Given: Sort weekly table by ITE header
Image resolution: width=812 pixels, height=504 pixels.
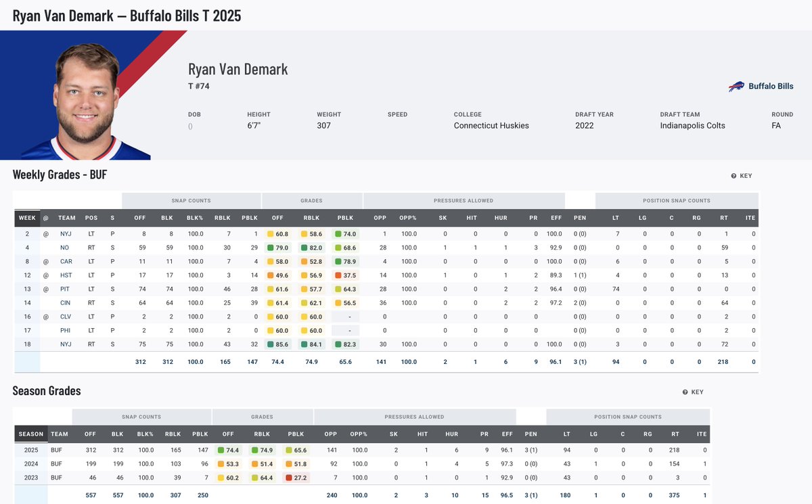Looking at the screenshot, I should click(750, 218).
